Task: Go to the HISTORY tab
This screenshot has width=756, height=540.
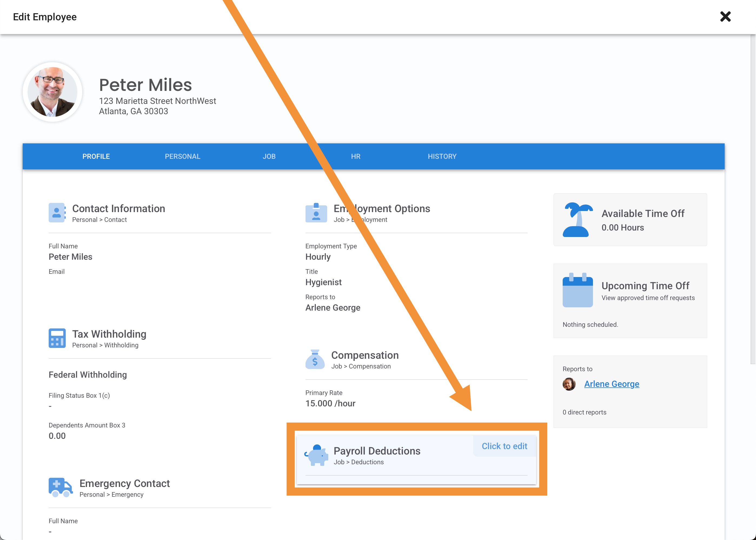Action: tap(442, 156)
